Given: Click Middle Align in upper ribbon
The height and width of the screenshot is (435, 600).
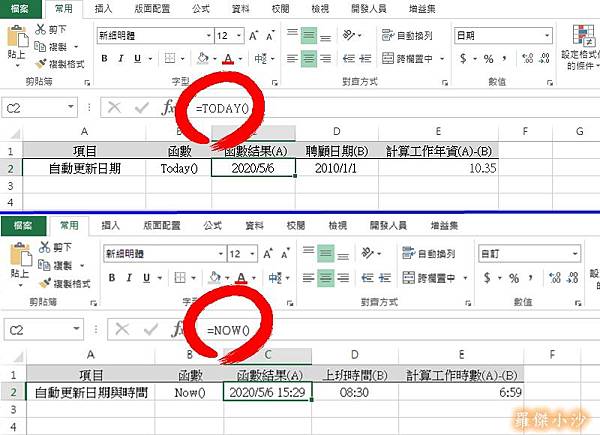Looking at the screenshot, I should point(309,35).
